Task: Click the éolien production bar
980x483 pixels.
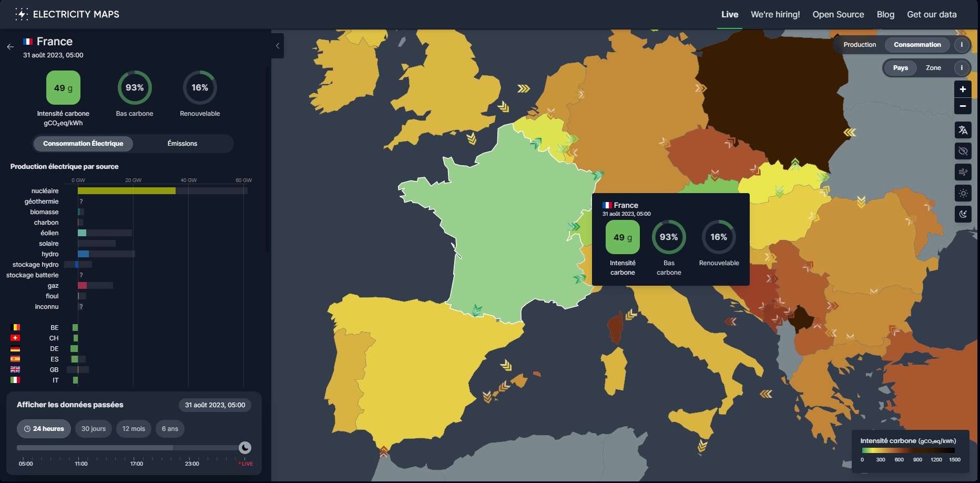Action: tap(82, 233)
